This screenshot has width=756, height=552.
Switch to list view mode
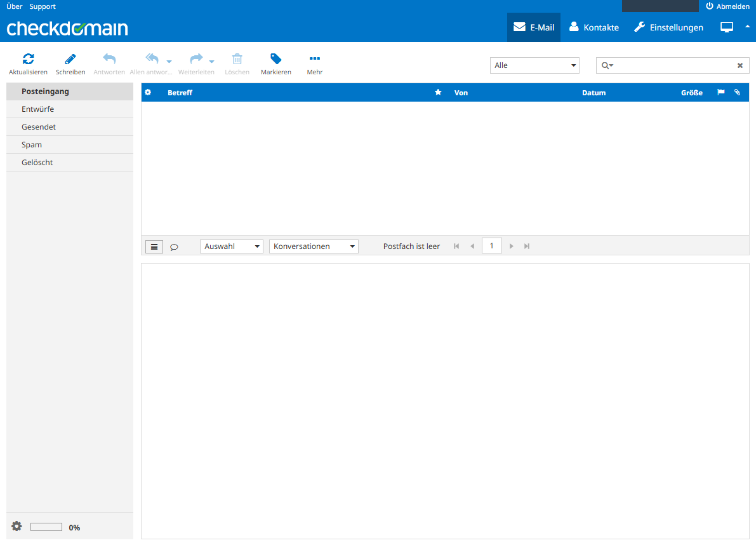(x=154, y=246)
